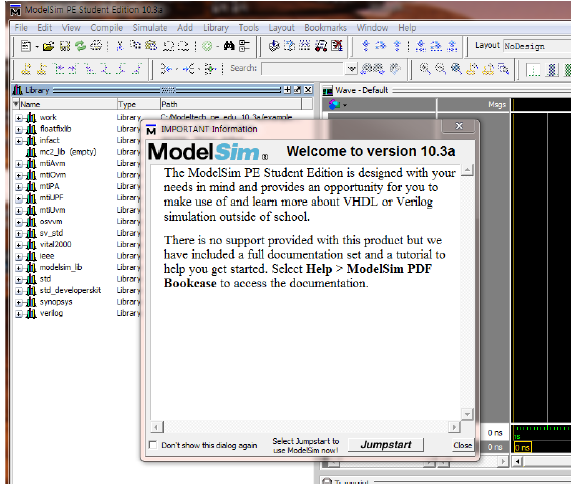Open the Help menu
Screen dimensions: 576x492
(407, 28)
